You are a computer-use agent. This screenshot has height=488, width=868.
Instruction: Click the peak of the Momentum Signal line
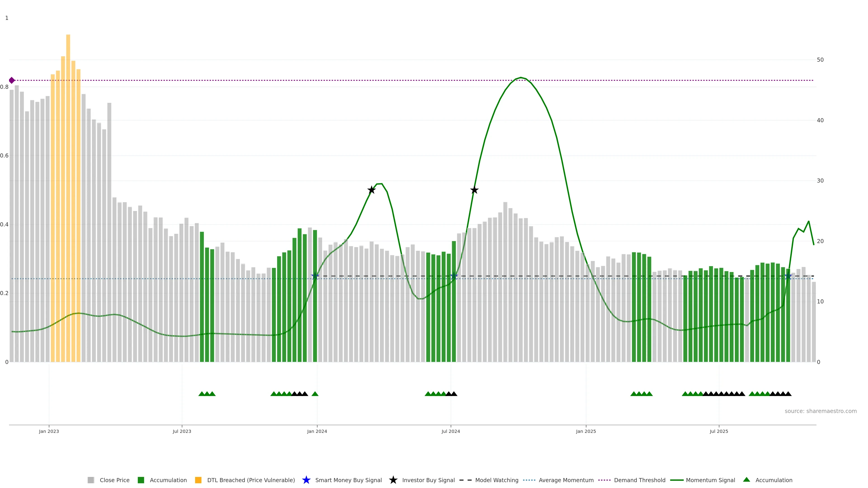point(521,77)
